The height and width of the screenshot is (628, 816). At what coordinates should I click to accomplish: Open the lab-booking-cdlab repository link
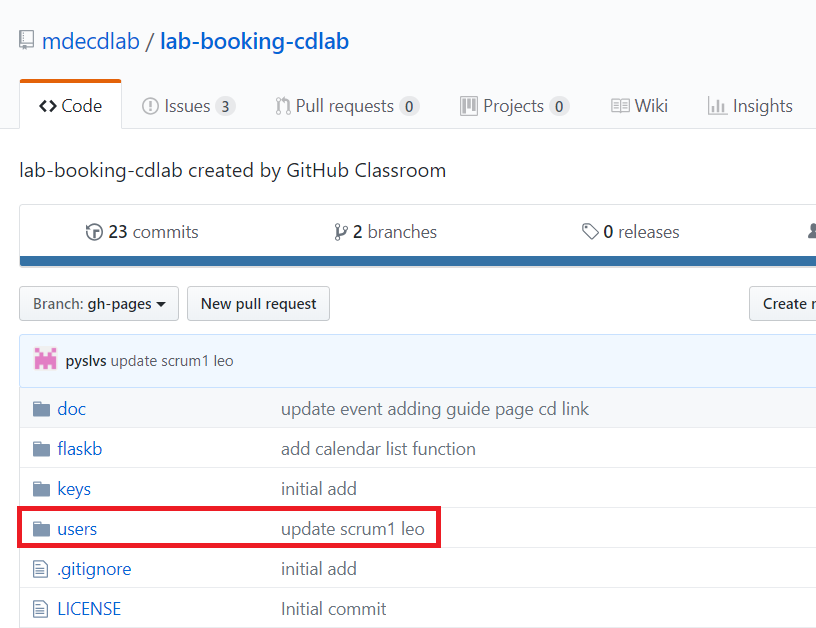point(254,41)
